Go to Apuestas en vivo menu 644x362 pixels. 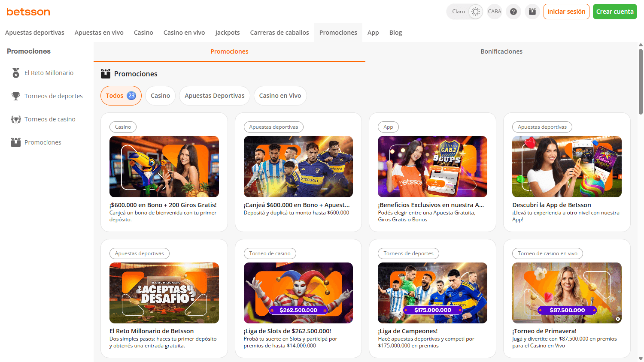coord(99,33)
